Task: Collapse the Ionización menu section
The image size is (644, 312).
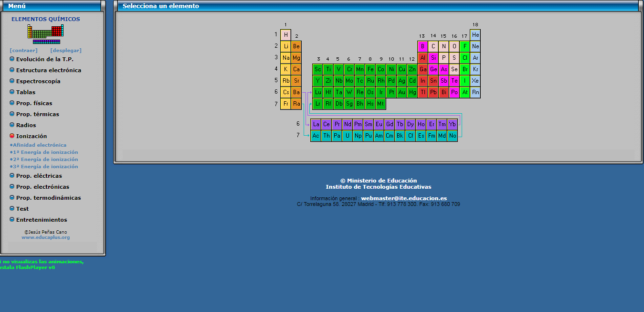Action: pyautogui.click(x=32, y=136)
